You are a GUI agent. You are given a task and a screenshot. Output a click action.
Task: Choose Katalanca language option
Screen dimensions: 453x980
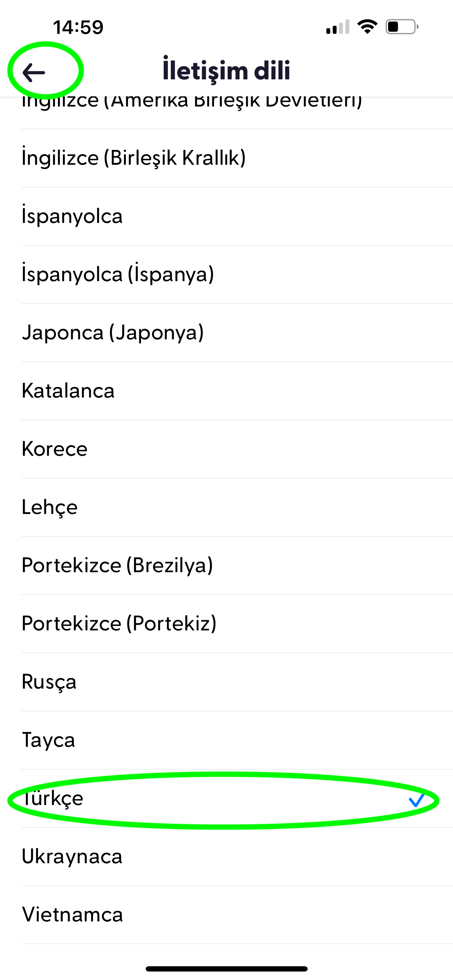(68, 391)
